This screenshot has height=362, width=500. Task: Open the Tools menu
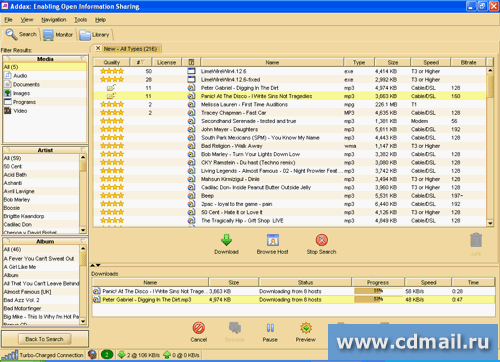point(81,20)
